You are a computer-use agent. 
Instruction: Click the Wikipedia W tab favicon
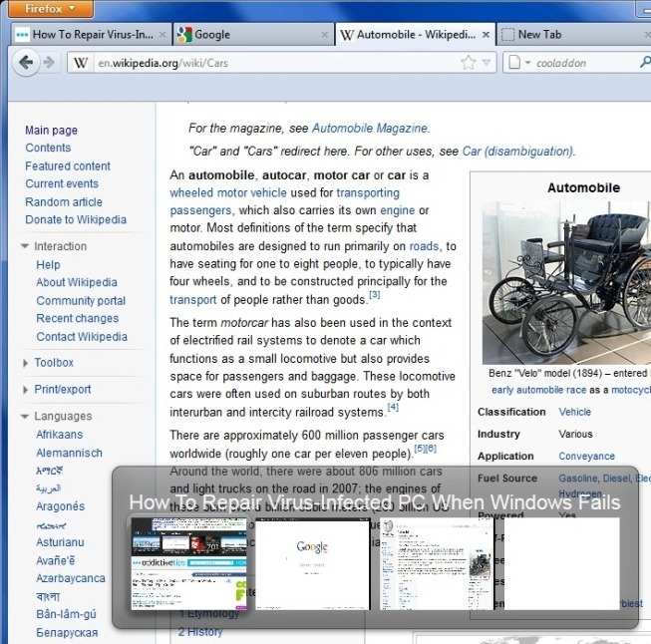[346, 35]
